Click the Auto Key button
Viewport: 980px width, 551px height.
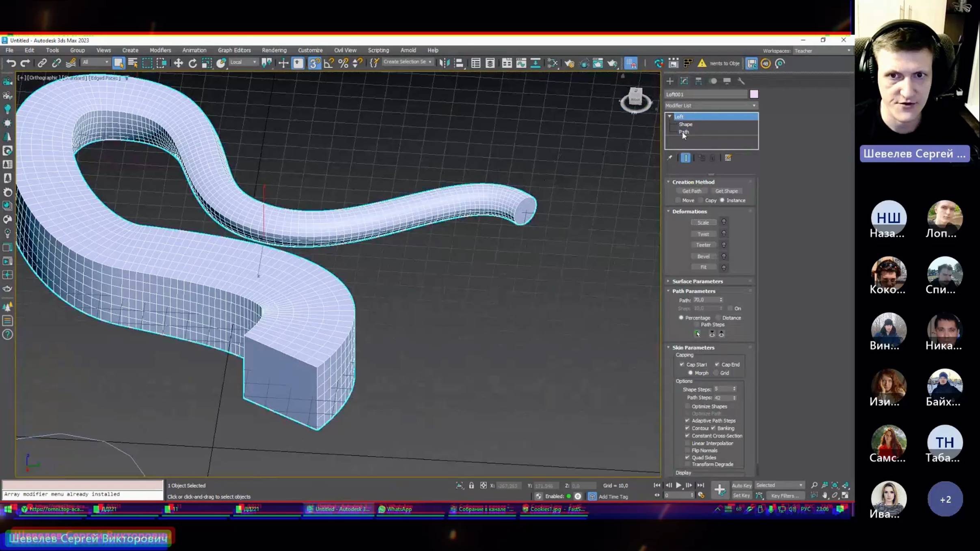741,485
